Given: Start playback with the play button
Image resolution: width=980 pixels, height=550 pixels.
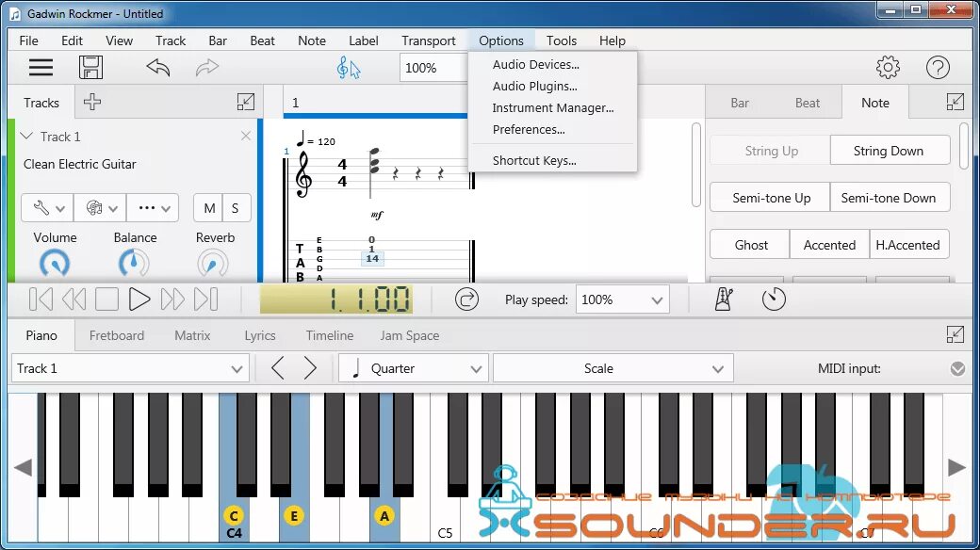Looking at the screenshot, I should [139, 299].
